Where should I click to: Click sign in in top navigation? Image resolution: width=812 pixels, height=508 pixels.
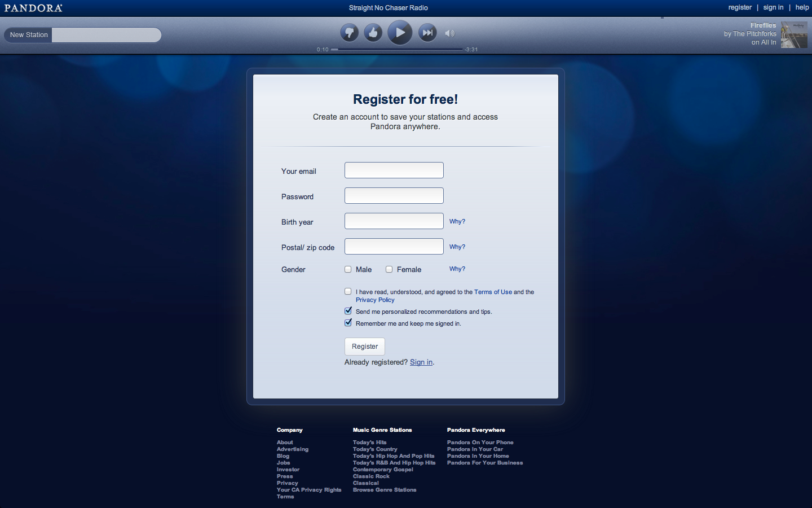(773, 7)
